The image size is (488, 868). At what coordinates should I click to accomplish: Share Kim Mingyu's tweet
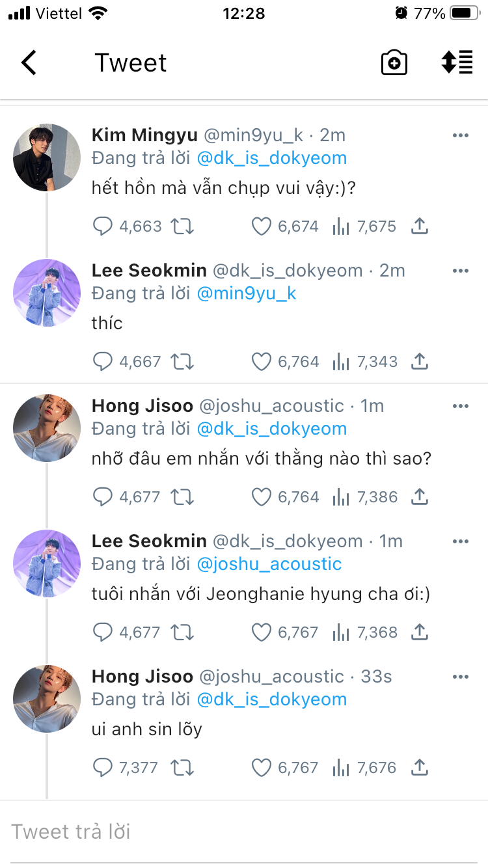(x=420, y=226)
